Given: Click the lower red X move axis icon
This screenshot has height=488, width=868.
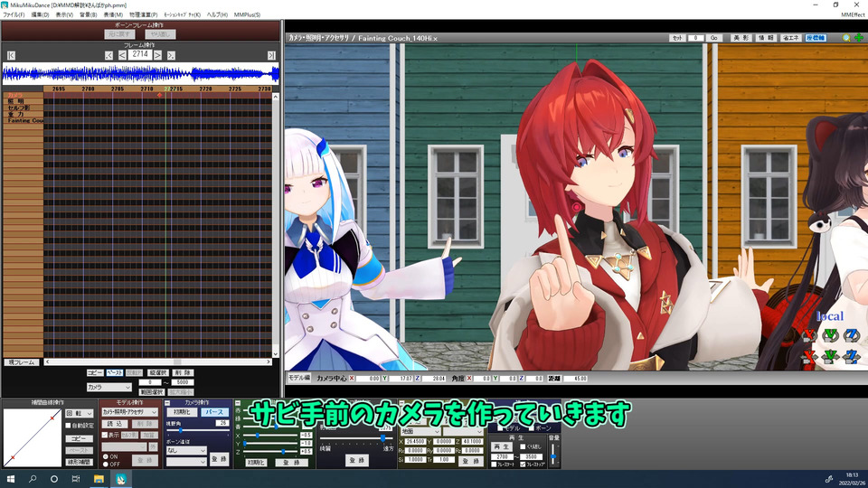Looking at the screenshot, I should pos(810,357).
